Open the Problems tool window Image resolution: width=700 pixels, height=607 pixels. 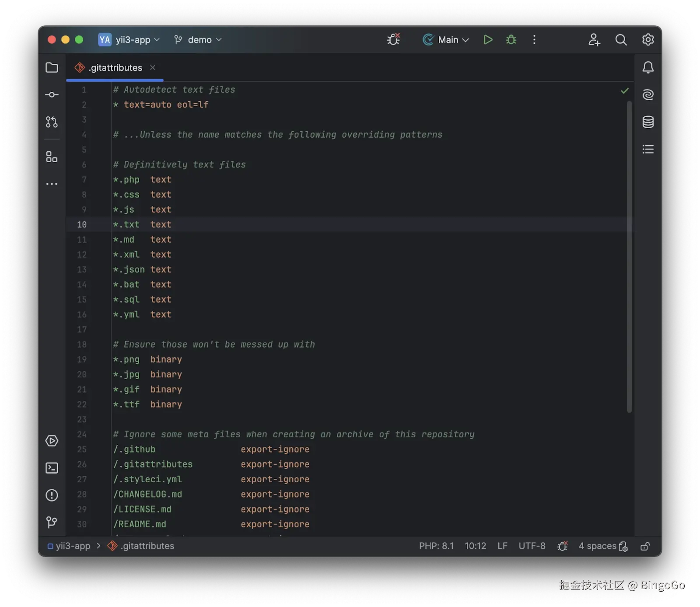[52, 495]
